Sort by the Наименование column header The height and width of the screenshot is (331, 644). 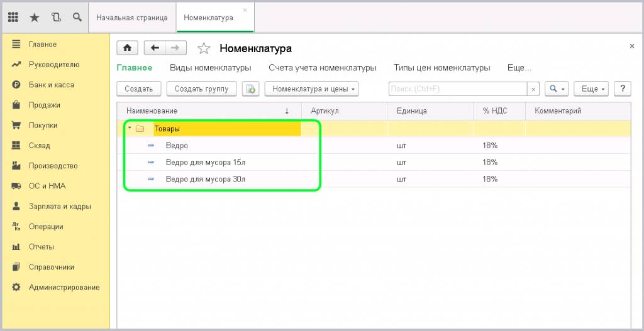pos(209,111)
